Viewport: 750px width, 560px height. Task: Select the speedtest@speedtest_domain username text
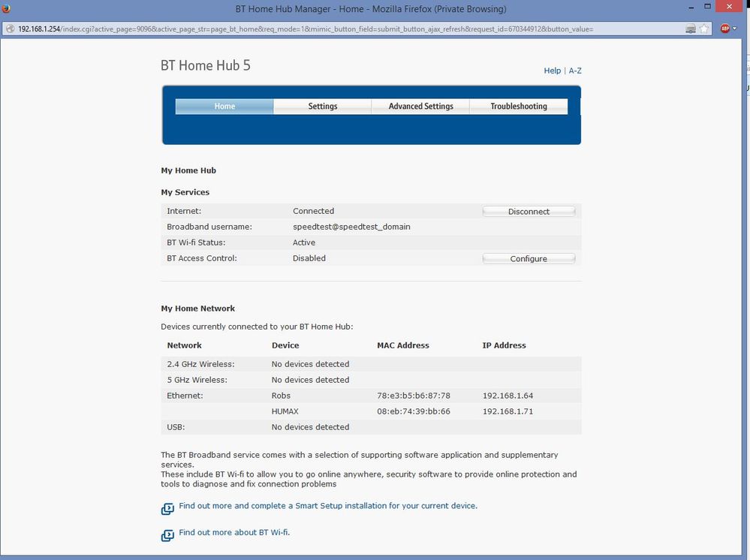pos(351,227)
